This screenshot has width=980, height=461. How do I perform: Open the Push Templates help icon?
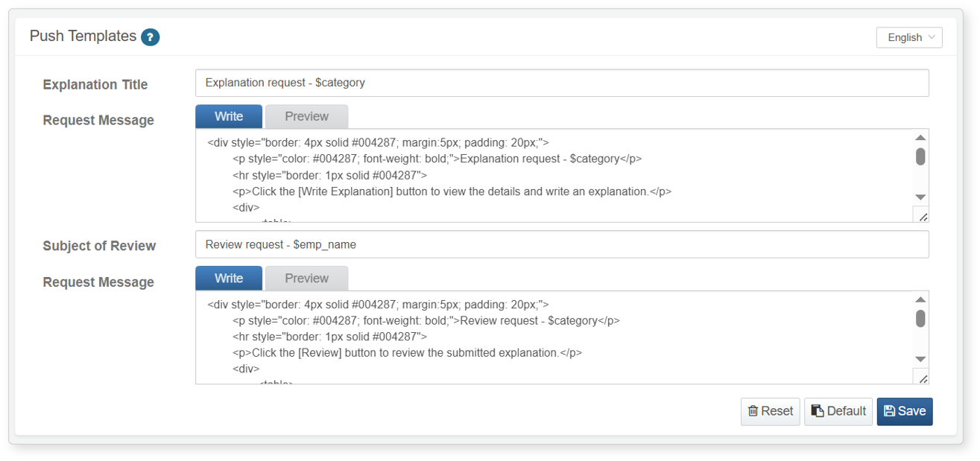coord(151,37)
